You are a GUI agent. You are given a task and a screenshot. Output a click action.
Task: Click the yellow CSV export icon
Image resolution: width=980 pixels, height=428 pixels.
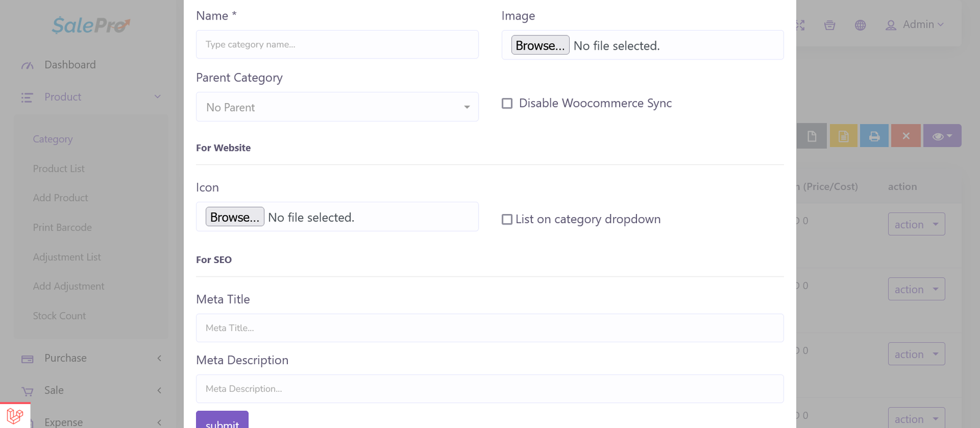coord(843,136)
